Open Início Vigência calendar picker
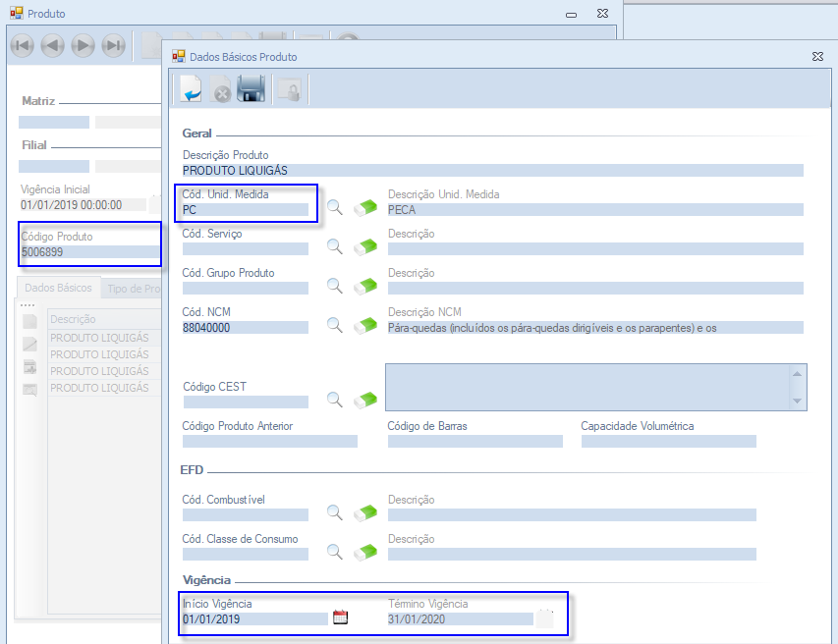The width and height of the screenshot is (838, 644). point(341,617)
